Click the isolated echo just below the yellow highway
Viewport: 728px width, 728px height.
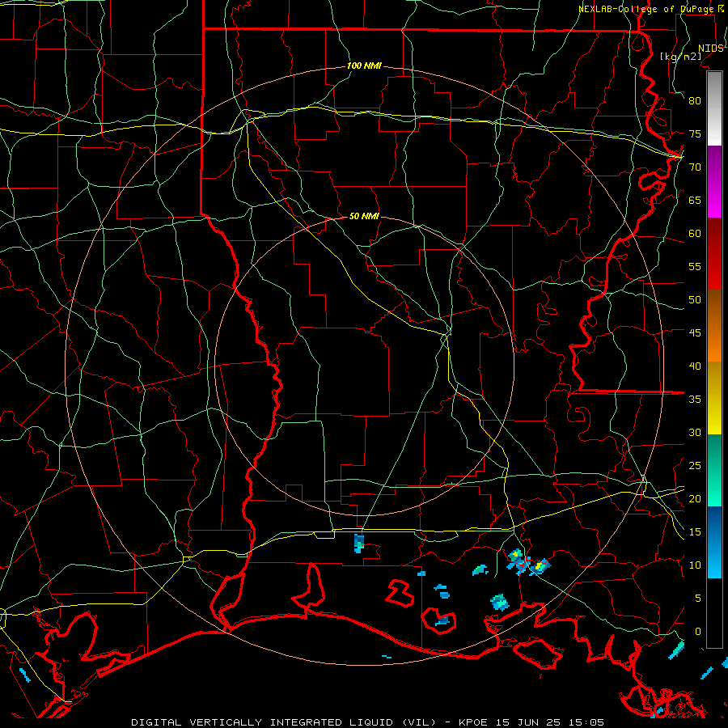click(x=359, y=544)
